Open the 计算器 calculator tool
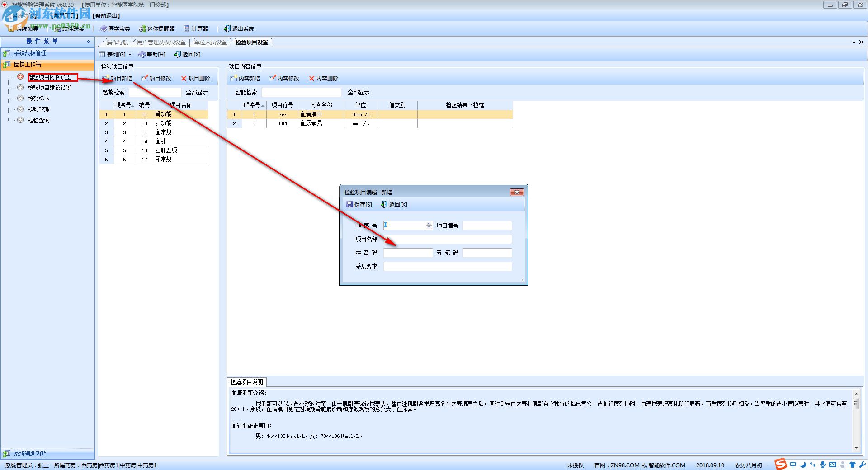 click(x=196, y=28)
